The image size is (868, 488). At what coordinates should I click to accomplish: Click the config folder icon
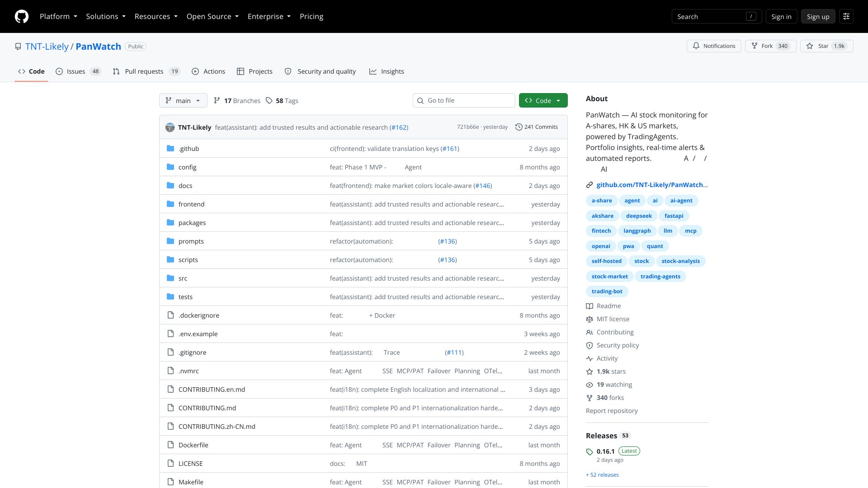(x=170, y=167)
